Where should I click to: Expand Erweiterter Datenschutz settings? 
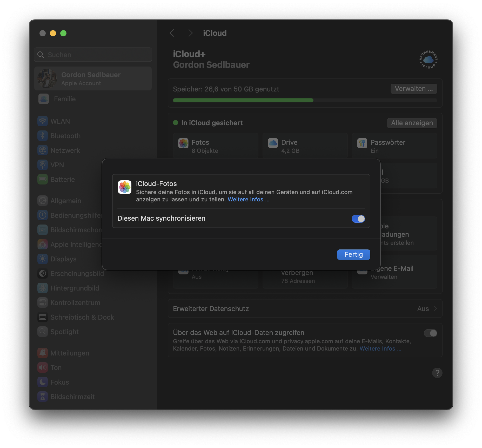click(x=304, y=309)
